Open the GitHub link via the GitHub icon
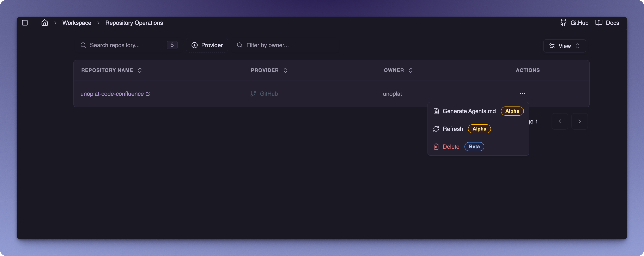Screen dimensions: 644x256 (564, 23)
